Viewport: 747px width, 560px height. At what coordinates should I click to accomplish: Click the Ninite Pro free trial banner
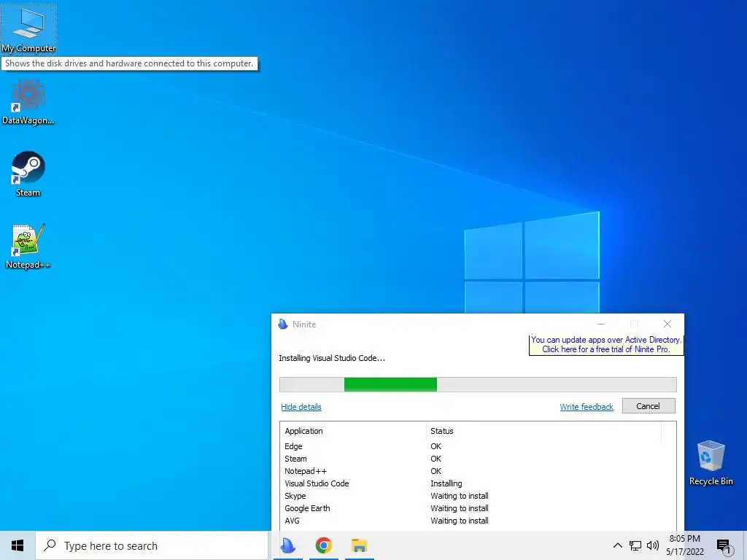[606, 344]
